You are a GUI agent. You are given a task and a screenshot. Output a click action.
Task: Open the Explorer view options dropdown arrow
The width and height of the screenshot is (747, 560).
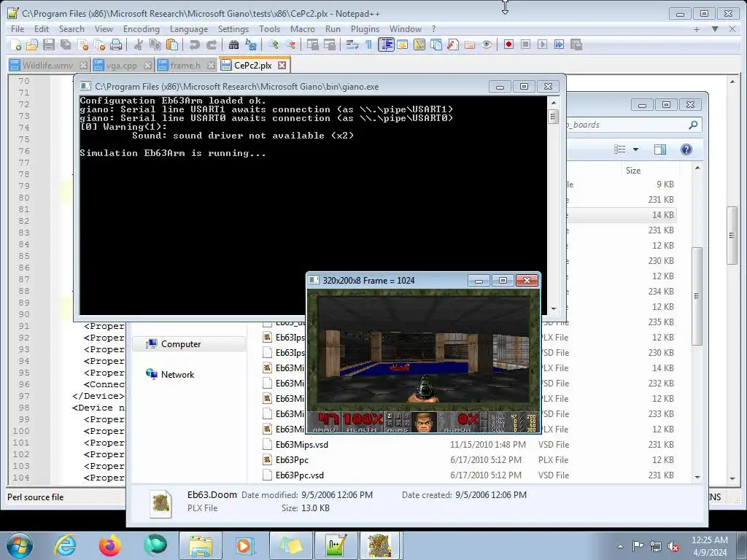635,149
